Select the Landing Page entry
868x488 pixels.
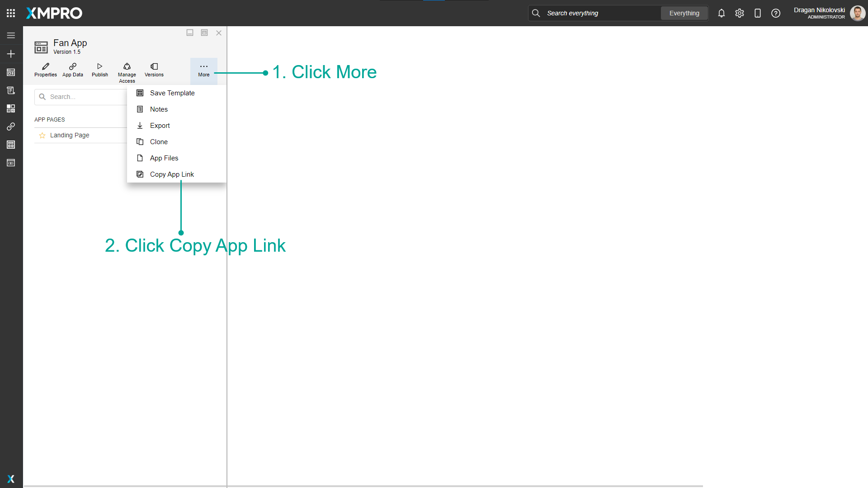(70, 135)
